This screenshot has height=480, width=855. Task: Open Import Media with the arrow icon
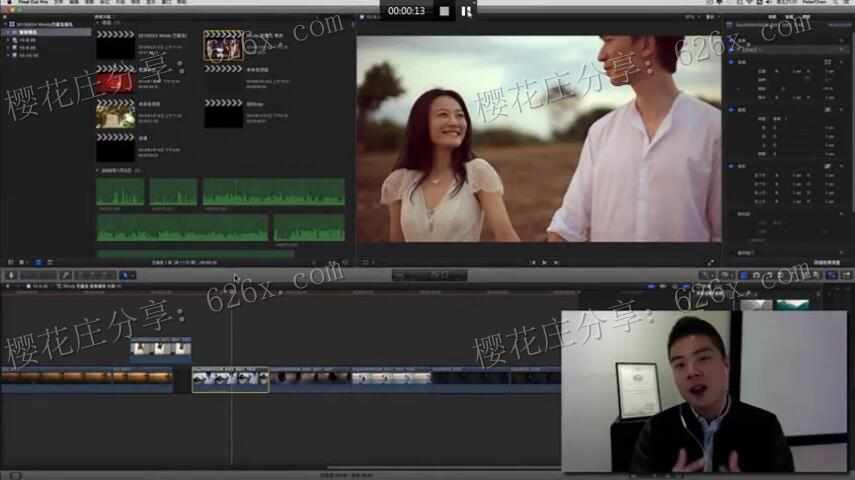click(x=11, y=275)
